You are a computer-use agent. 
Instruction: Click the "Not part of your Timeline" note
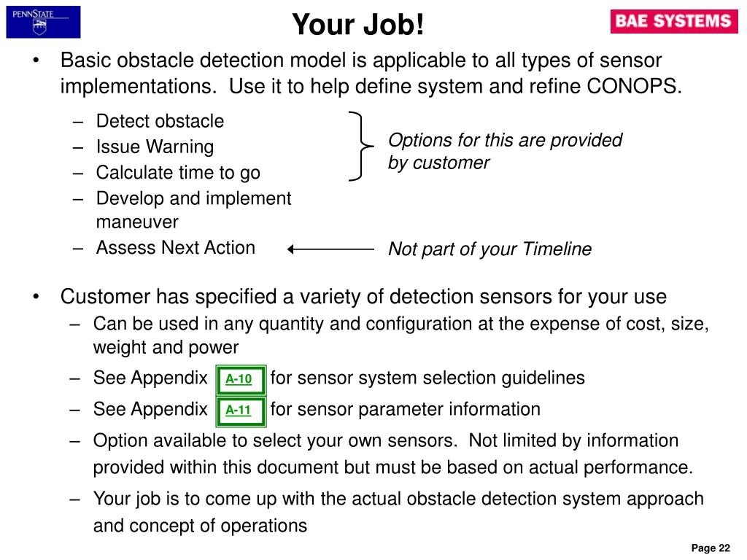point(489,249)
